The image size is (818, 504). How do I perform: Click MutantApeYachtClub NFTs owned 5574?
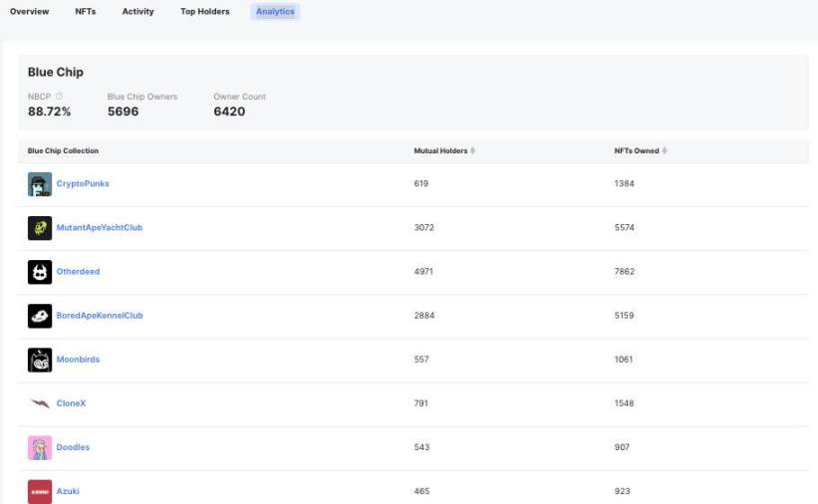(624, 227)
